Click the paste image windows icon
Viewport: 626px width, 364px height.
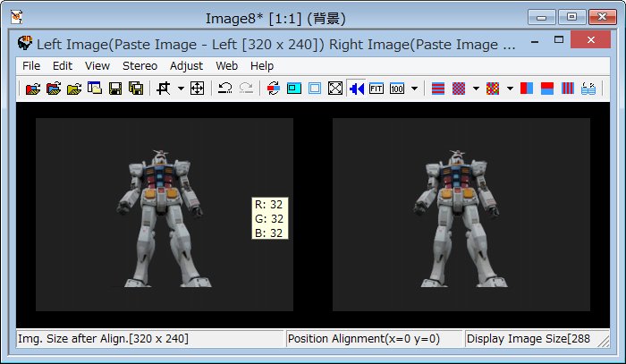click(95, 89)
